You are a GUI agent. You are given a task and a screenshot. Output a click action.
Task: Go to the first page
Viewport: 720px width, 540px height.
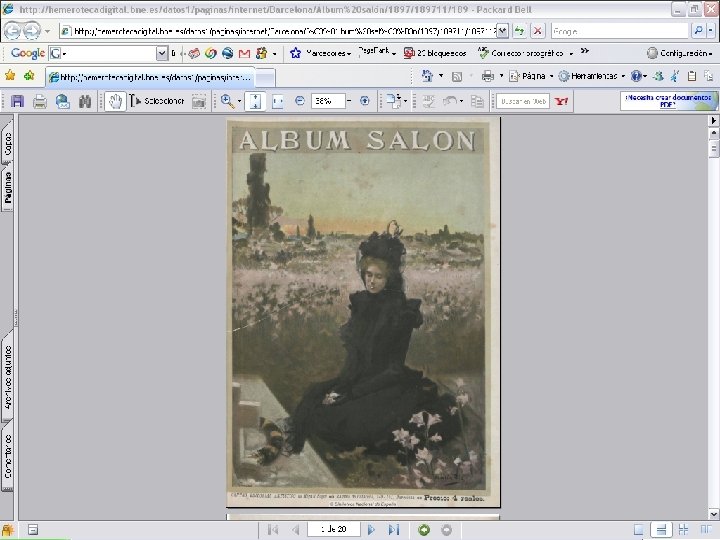coord(273,529)
